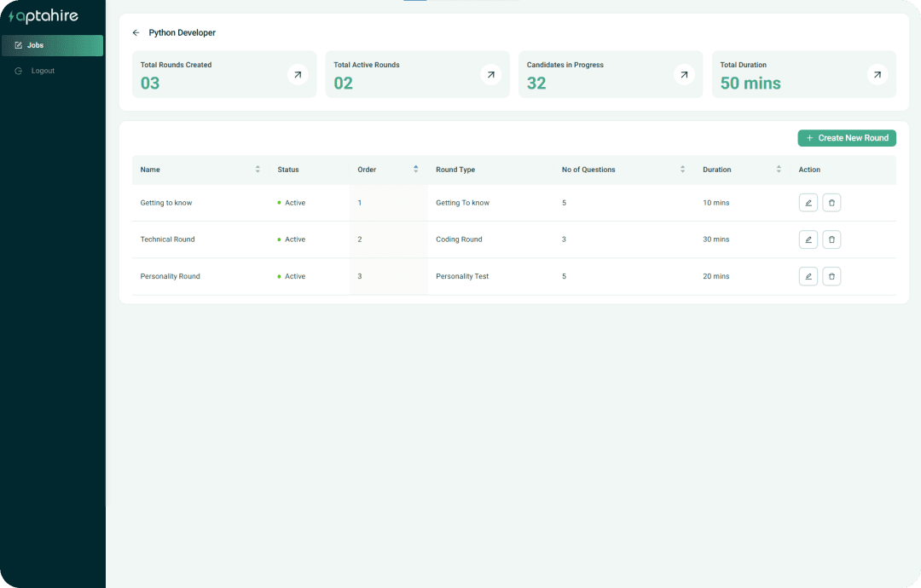Sort table by Duration column
The height and width of the screenshot is (588, 921).
pyautogui.click(x=779, y=170)
